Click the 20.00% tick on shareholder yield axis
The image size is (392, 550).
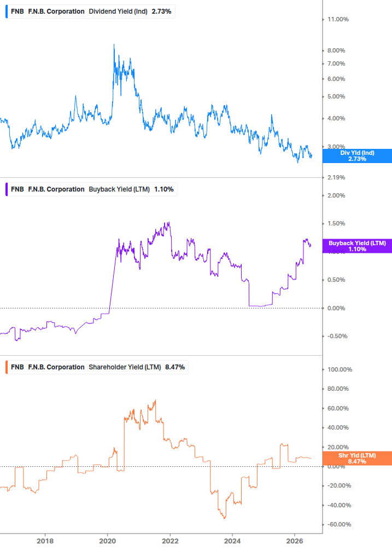click(338, 447)
